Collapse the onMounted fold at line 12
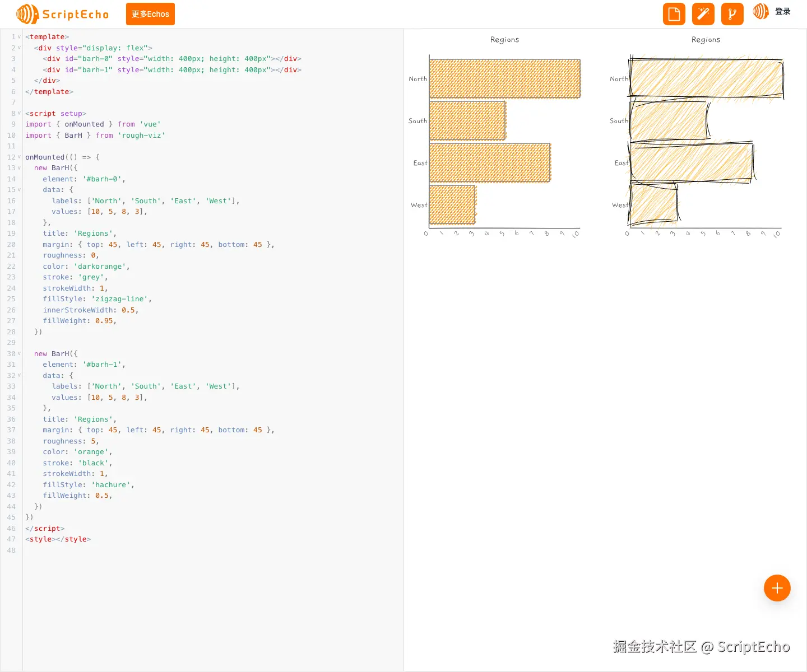This screenshot has width=807, height=672. pyautogui.click(x=19, y=157)
